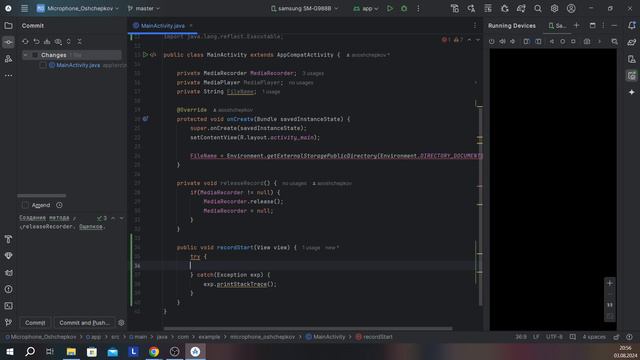Viewport: 640px width, 360px height.
Task: Open commit options gear beside Commit and Push
Action: (121, 322)
